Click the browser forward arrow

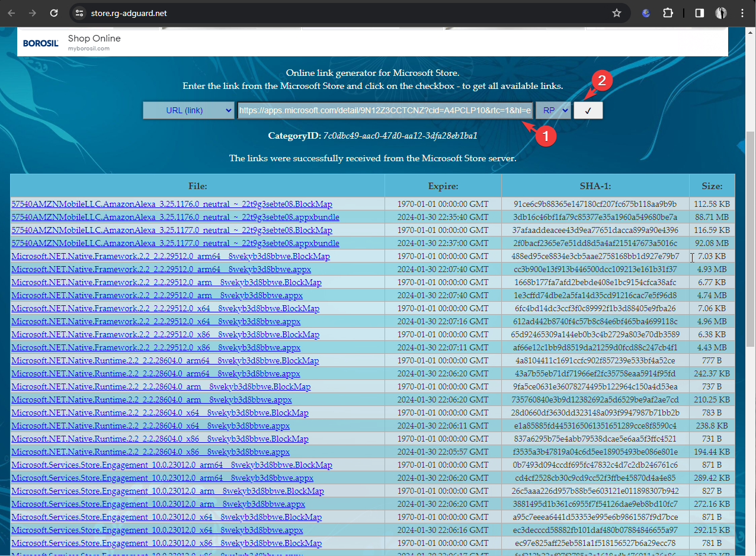tap(33, 13)
